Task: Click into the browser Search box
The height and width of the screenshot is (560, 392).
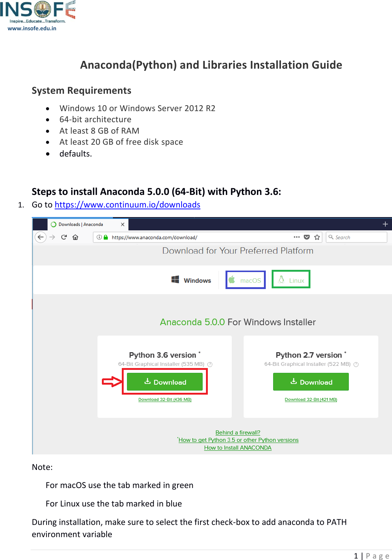Action: (x=357, y=237)
